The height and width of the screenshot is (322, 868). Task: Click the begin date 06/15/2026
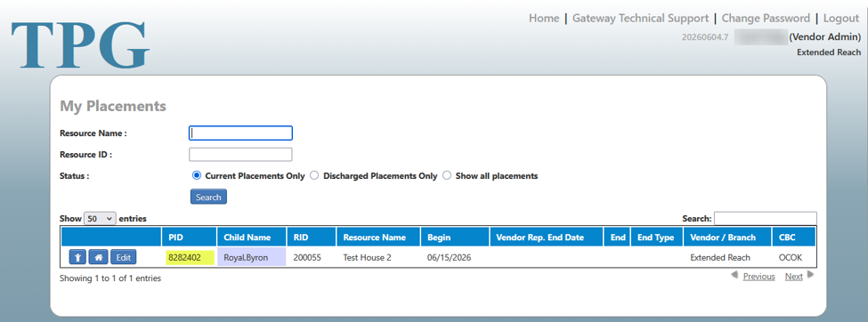tap(449, 257)
